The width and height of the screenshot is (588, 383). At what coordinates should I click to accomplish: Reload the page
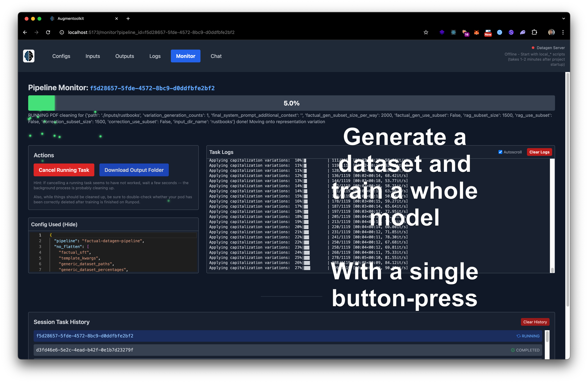click(x=48, y=32)
